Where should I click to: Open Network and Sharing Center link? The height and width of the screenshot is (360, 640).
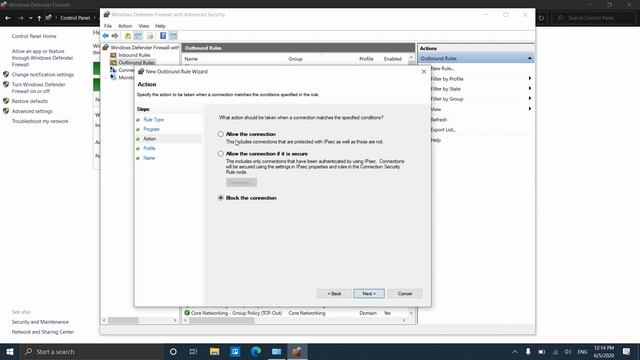pos(43,332)
